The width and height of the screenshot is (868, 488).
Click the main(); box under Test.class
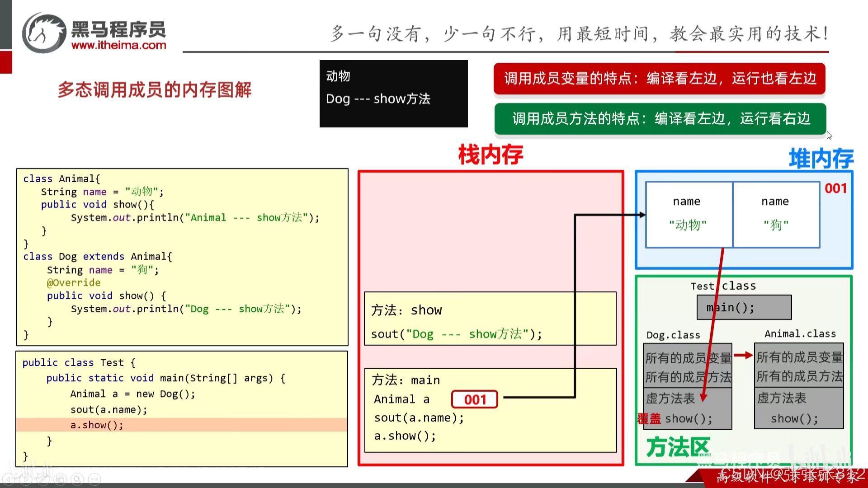click(x=744, y=308)
